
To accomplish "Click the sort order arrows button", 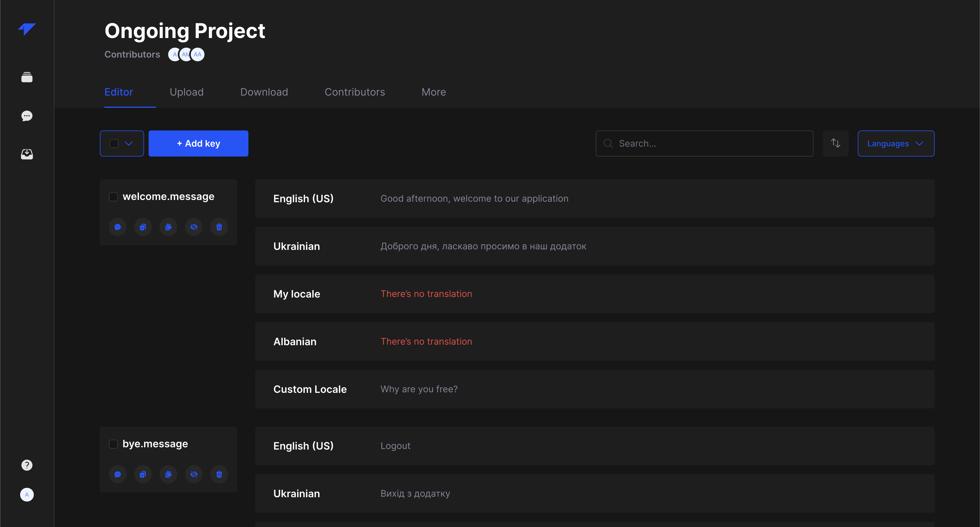I will [x=835, y=144].
